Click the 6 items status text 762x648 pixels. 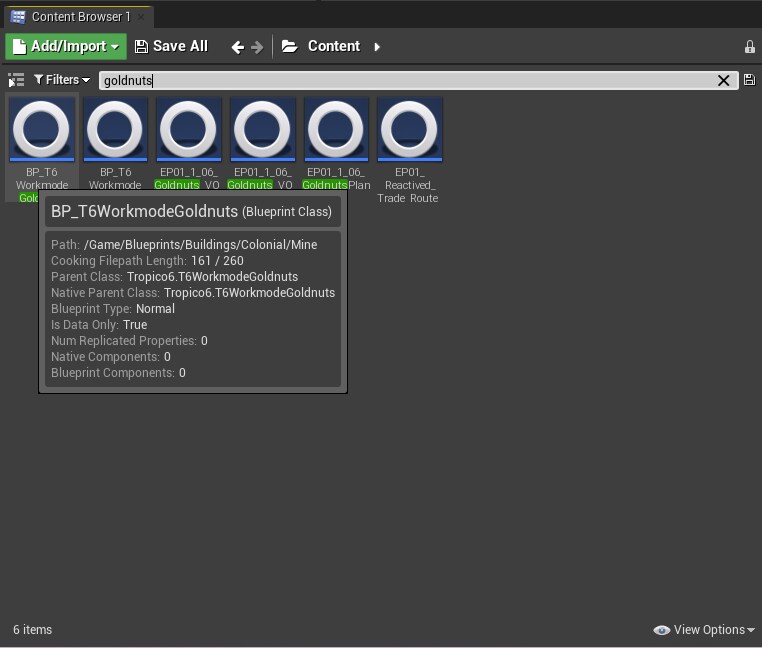tap(33, 630)
